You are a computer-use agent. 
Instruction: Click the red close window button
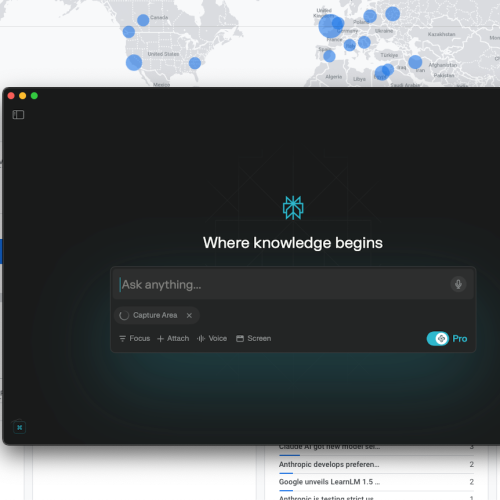(x=11, y=96)
